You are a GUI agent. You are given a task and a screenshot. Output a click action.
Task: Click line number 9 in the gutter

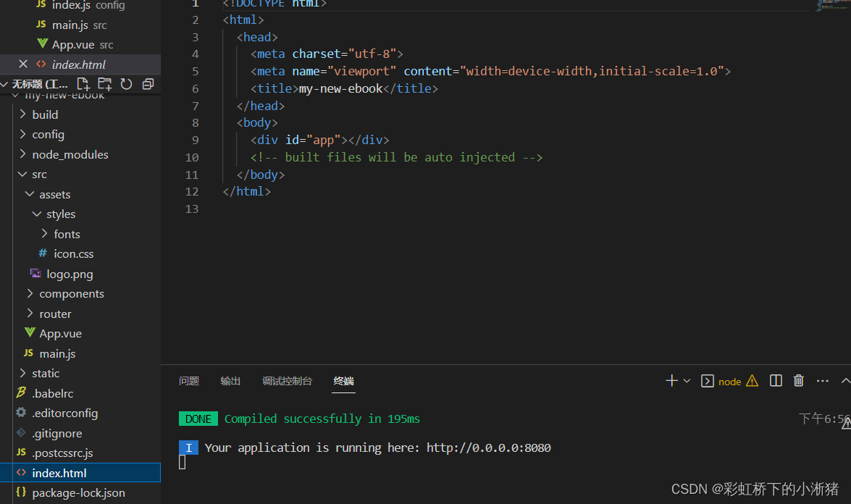[195, 140]
